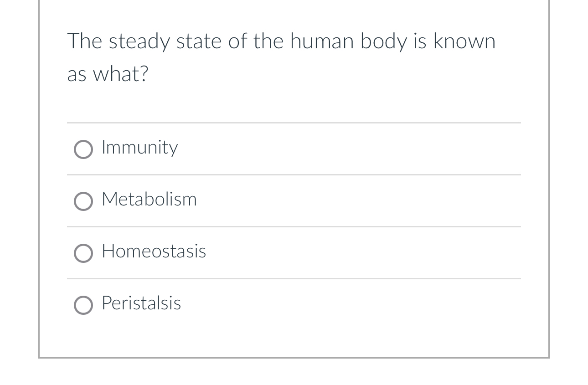Select the first answer choice circle
The image size is (588, 385).
click(x=83, y=149)
